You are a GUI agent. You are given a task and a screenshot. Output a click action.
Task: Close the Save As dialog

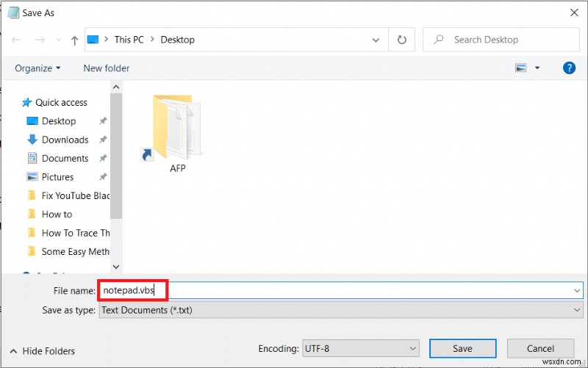[574, 12]
